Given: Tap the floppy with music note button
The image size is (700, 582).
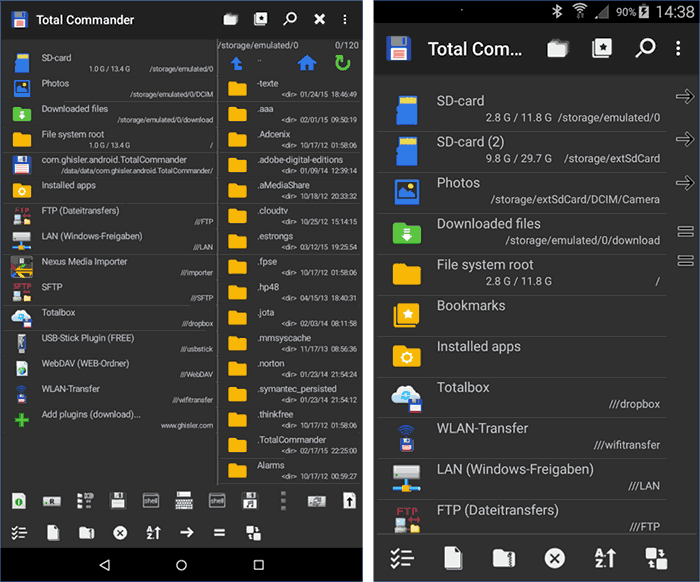Looking at the screenshot, I should point(250,501).
